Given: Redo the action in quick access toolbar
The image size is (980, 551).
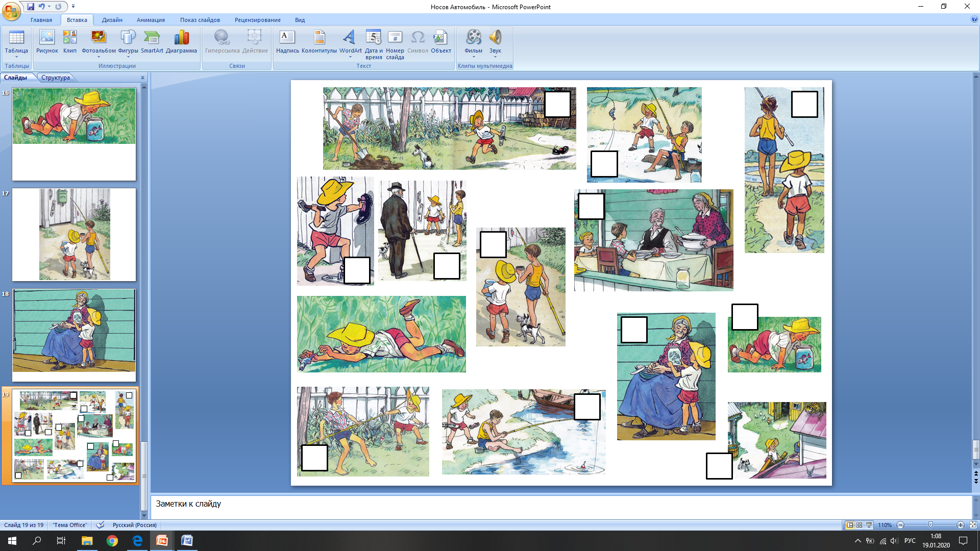Looking at the screenshot, I should point(58,7).
